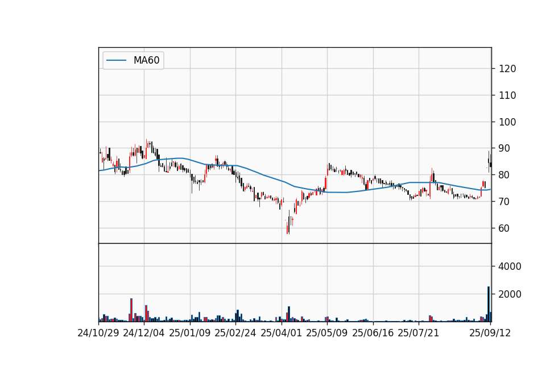Click the MA60 legend blue line sample

pos(116,60)
